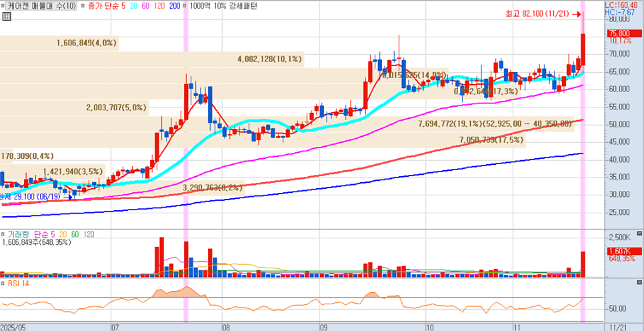Image resolution: width=644 pixels, height=331 pixels.
Task: Select the cyan 20 moving average label
Action: [x=133, y=7]
